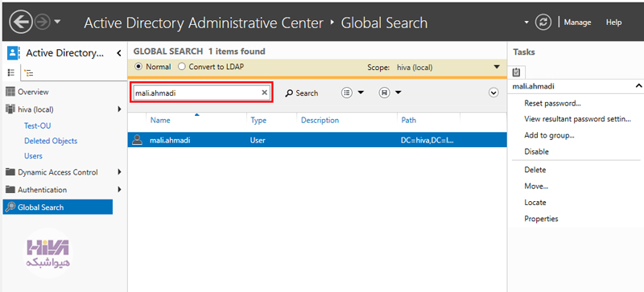
Task: Select the Authentication node
Action: pyautogui.click(x=43, y=190)
